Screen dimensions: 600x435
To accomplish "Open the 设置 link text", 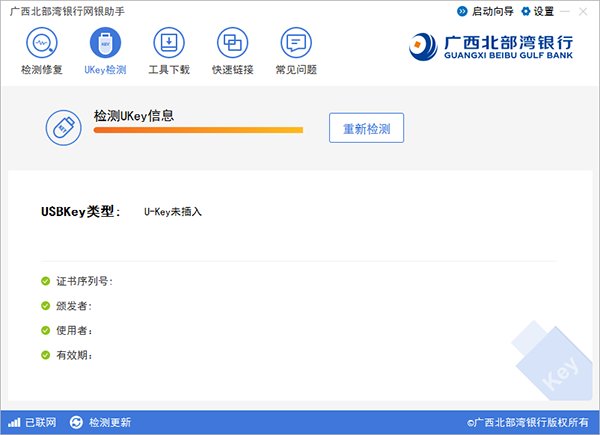I will [x=544, y=11].
